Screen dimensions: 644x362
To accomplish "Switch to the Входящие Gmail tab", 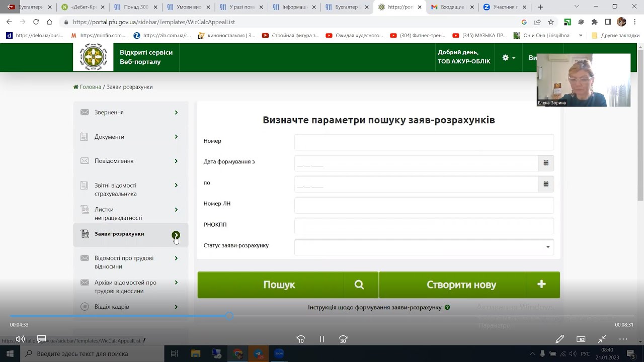I will pos(452,7).
